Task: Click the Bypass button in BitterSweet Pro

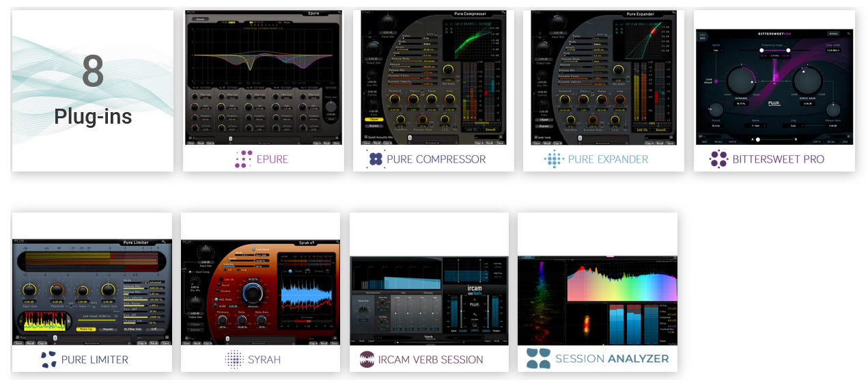Action: [x=833, y=33]
